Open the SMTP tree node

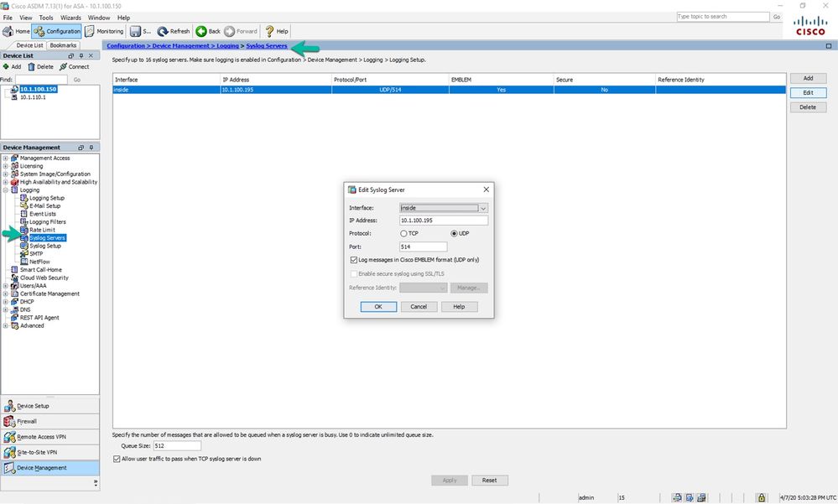point(36,254)
